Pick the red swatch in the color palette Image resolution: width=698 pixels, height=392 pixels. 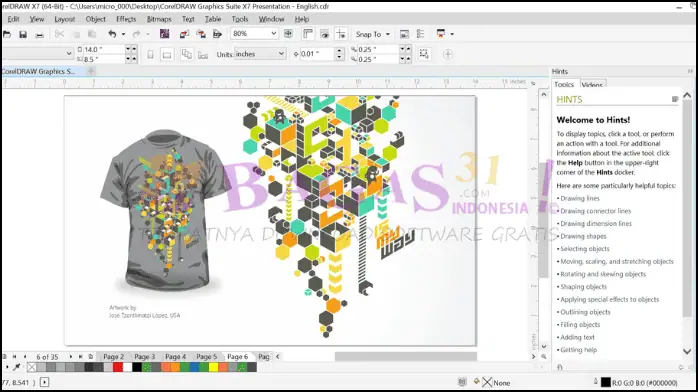pyautogui.click(x=118, y=367)
